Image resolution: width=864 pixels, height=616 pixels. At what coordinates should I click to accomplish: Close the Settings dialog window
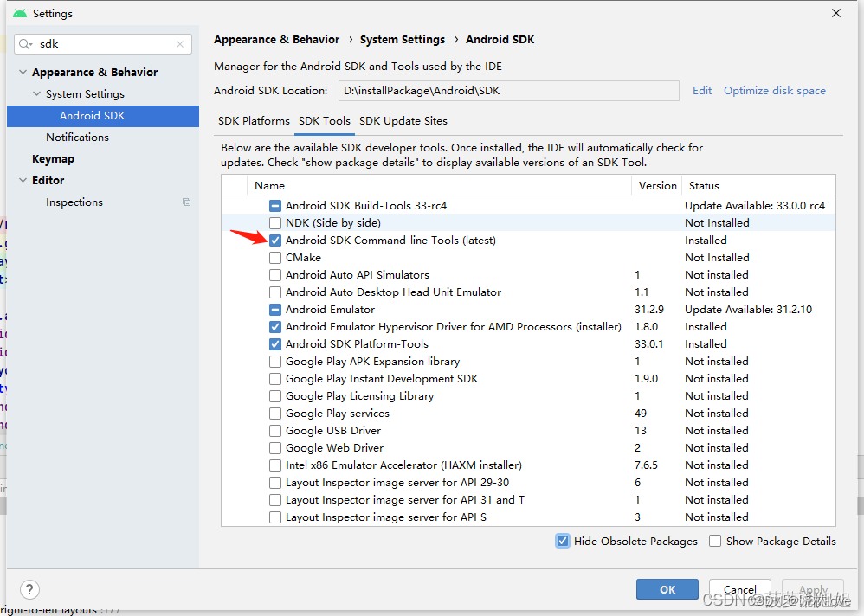836,13
